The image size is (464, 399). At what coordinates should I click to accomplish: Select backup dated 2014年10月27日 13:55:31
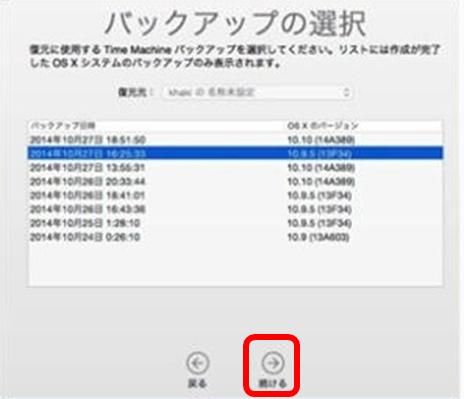[236, 167]
